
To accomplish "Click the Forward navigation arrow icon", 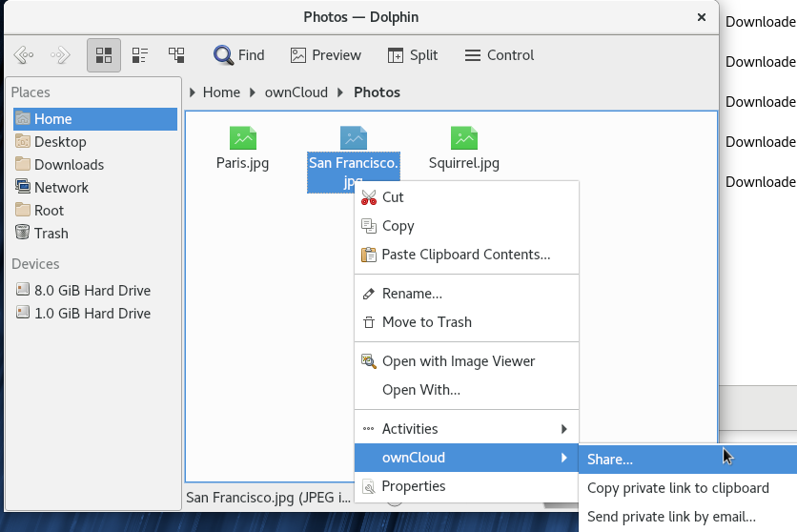I will coord(60,55).
